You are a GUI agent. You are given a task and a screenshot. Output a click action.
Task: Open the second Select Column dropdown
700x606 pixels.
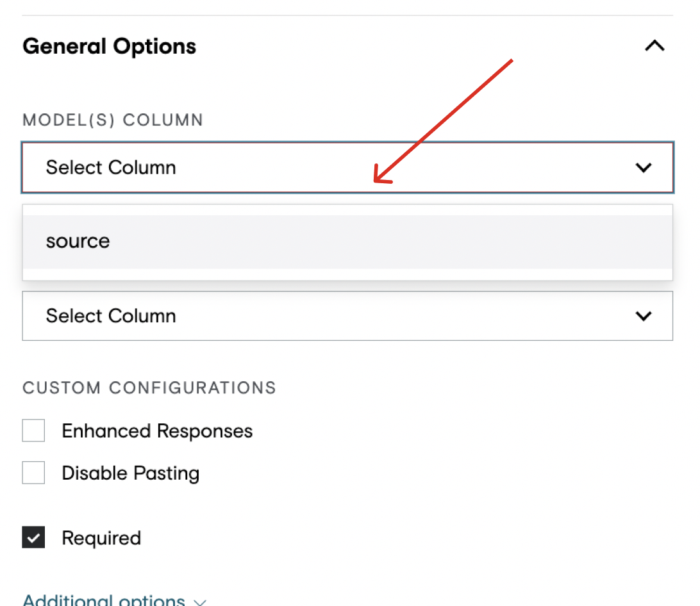coord(347,316)
